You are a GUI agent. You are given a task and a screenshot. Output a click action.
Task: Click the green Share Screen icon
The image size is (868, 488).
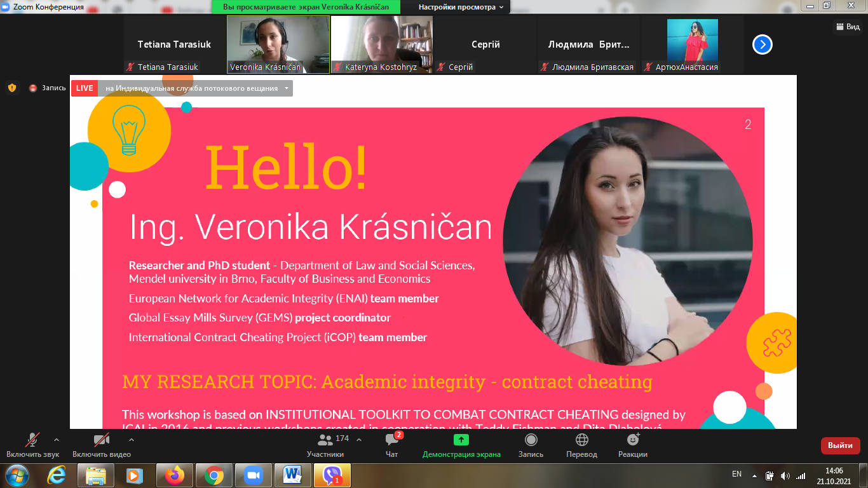(461, 440)
